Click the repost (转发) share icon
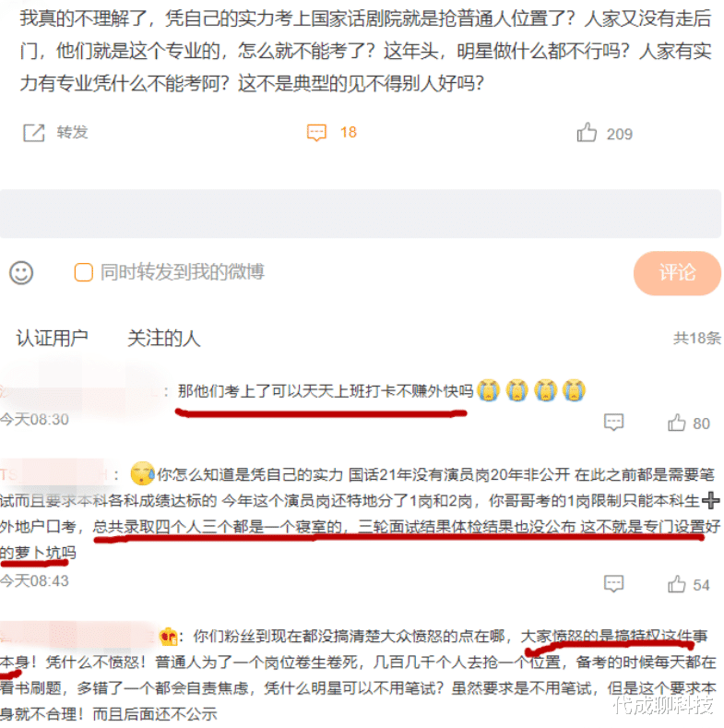 [x=34, y=133]
